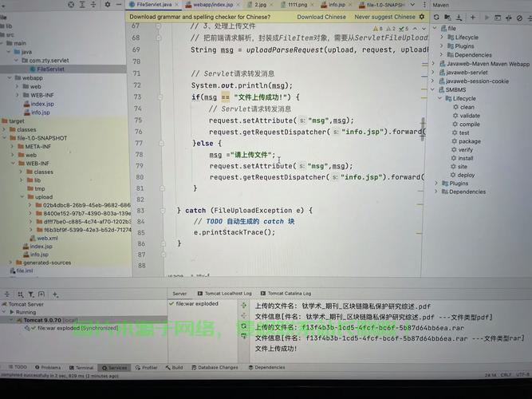
Task: Expand the generated-sources folder
Action: point(10,263)
